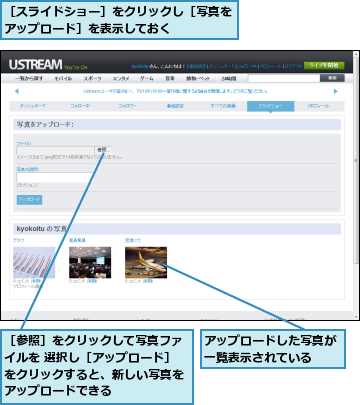Switch to the プロフィール tab
Viewport: 360px width, 405px height.
pos(318,106)
